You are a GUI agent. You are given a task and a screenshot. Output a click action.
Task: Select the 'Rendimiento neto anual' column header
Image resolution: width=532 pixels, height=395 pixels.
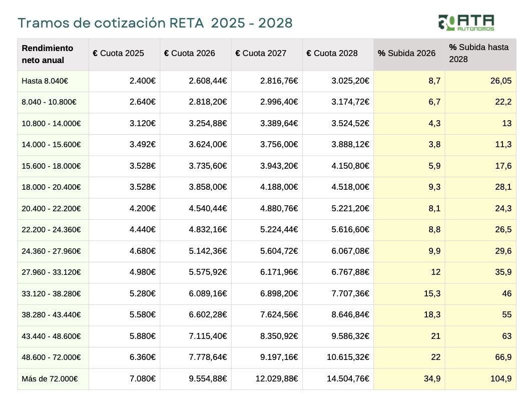pos(48,54)
